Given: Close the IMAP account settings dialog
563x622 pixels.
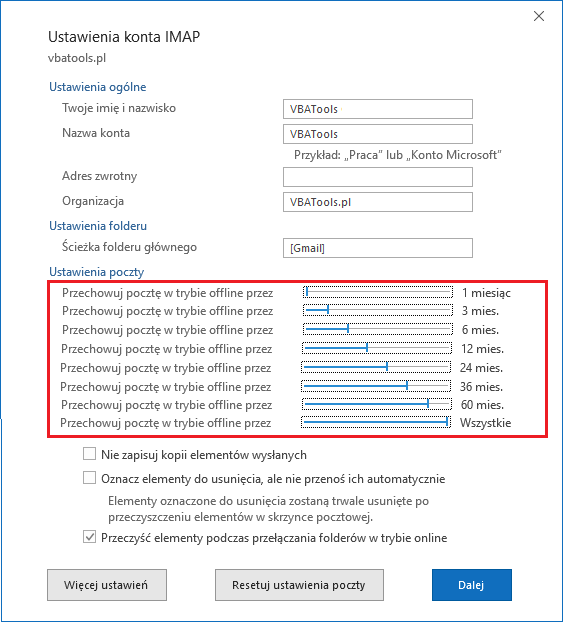Looking at the screenshot, I should pos(539,16).
